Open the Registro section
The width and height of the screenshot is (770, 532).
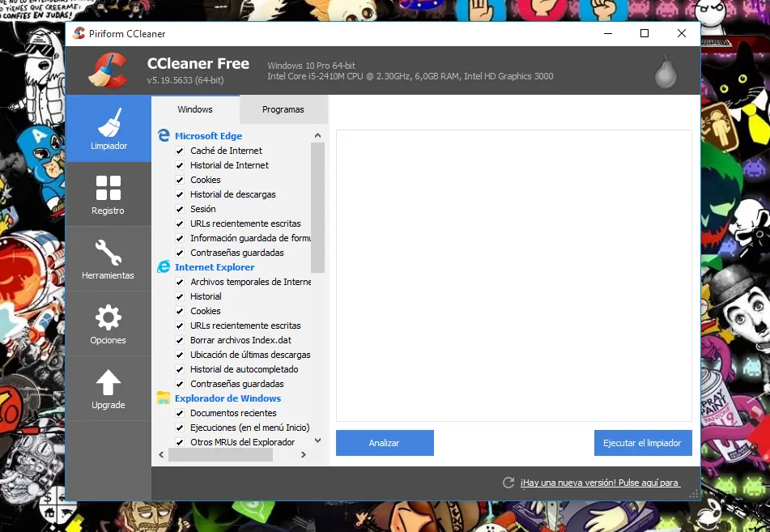[108, 194]
